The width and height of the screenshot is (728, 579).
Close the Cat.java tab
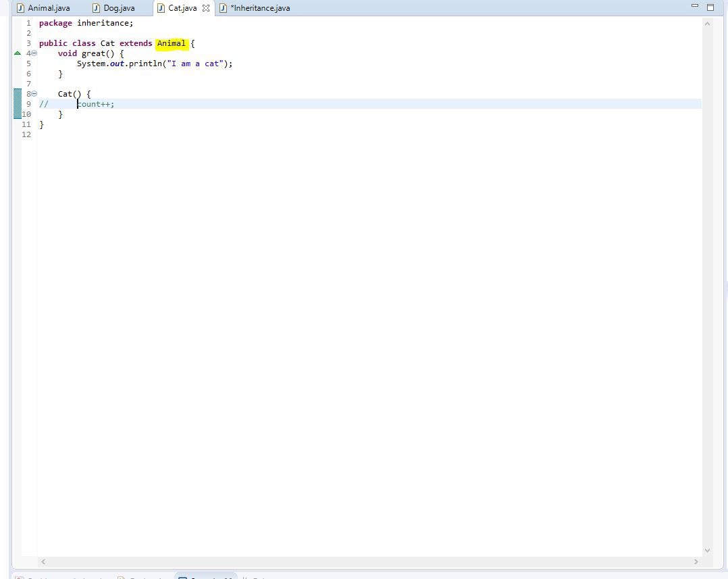[206, 8]
